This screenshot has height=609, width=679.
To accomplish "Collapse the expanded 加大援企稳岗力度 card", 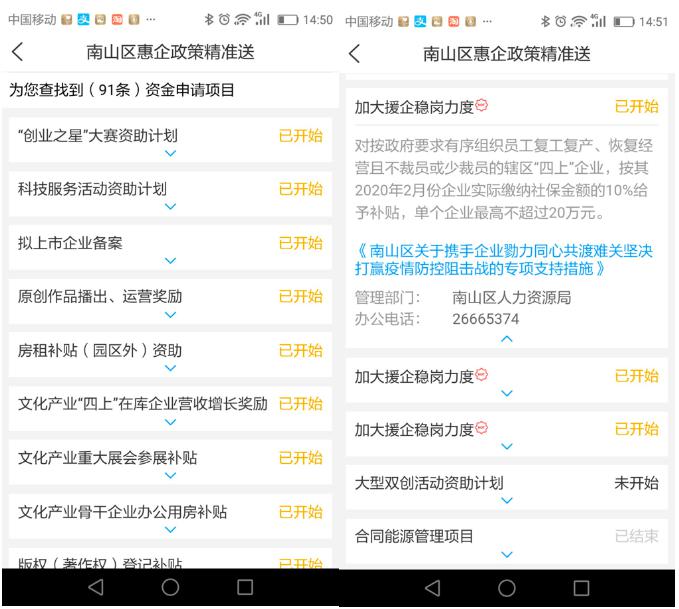I will 507,339.
